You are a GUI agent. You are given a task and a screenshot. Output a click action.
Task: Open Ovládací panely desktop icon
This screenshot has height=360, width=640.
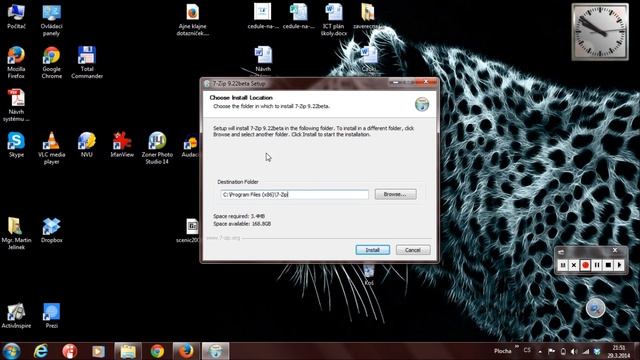51,20
